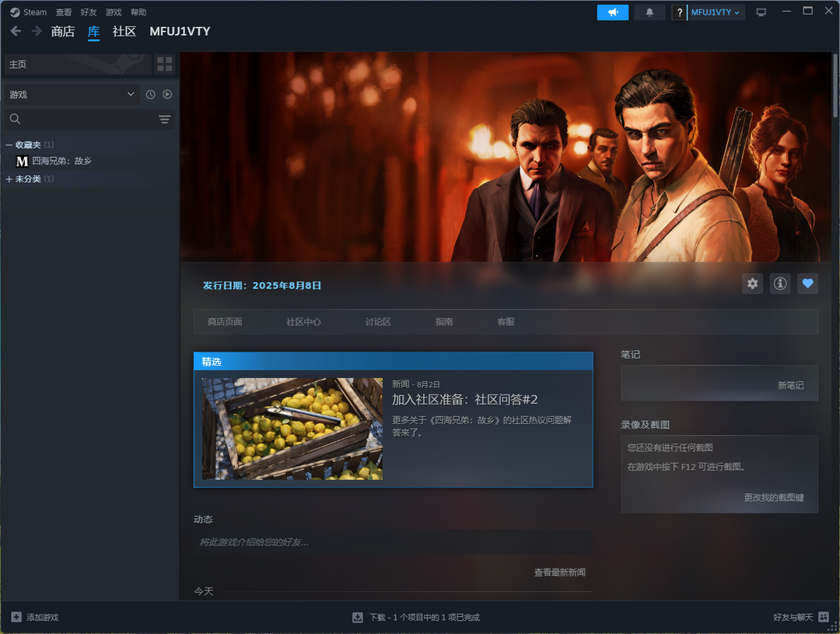Go to the 商店 tab

coord(63,32)
